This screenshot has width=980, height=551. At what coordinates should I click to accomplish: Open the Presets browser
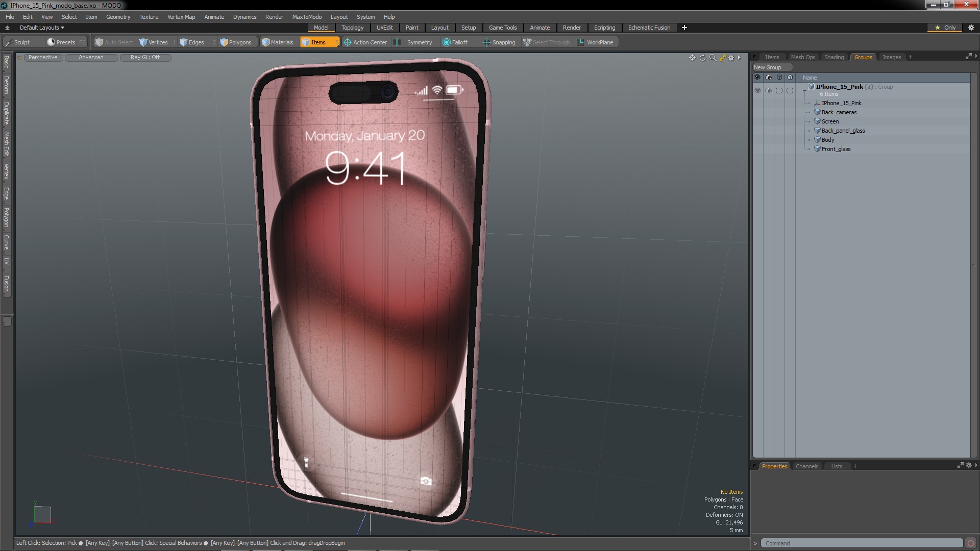pos(65,42)
